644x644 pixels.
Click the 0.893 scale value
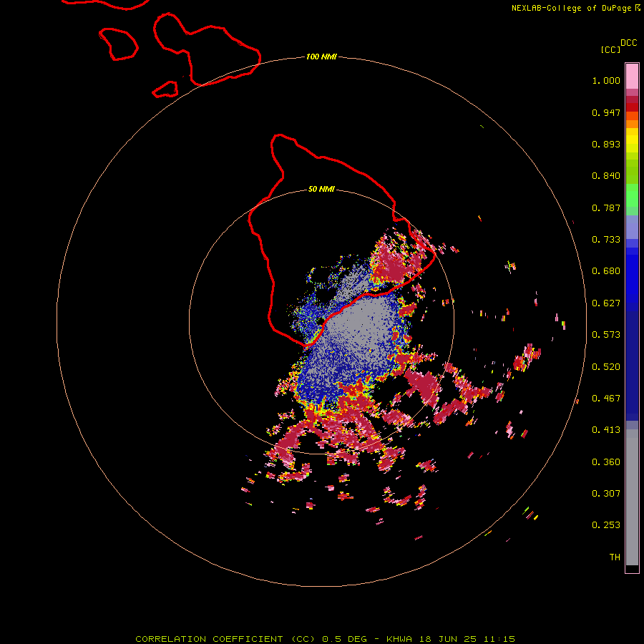606,144
